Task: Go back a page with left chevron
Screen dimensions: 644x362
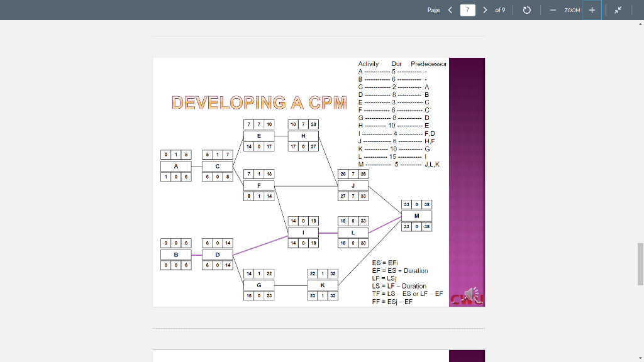Action: [x=450, y=9]
